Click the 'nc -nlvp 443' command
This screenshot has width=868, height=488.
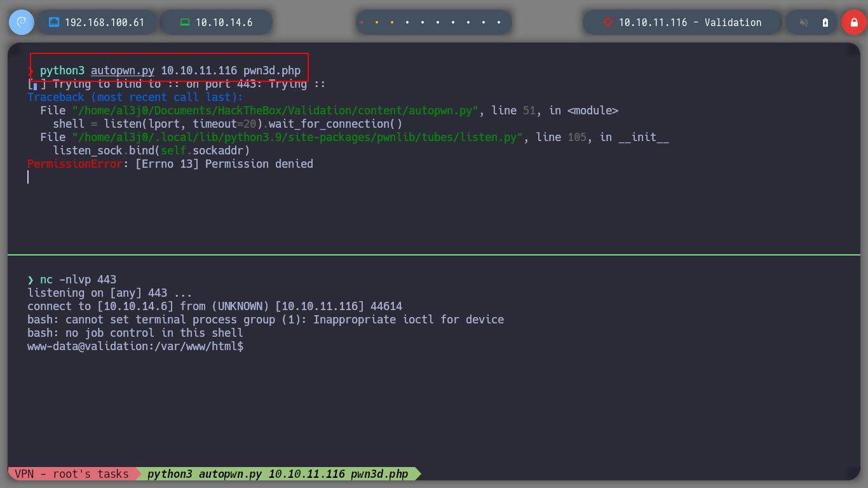[78, 280]
